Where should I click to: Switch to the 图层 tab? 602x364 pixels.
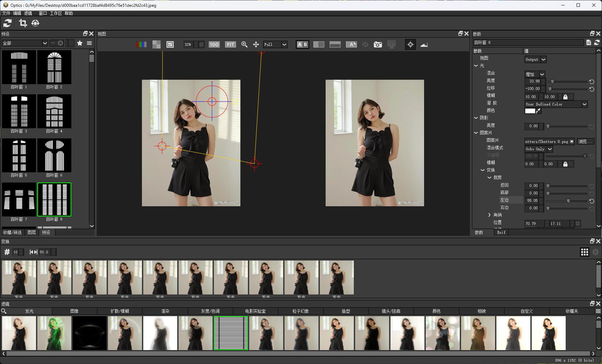pyautogui.click(x=32, y=232)
